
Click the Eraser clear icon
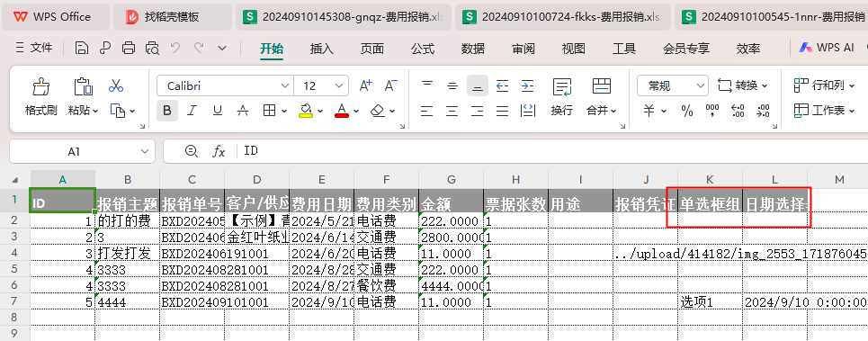(378, 111)
